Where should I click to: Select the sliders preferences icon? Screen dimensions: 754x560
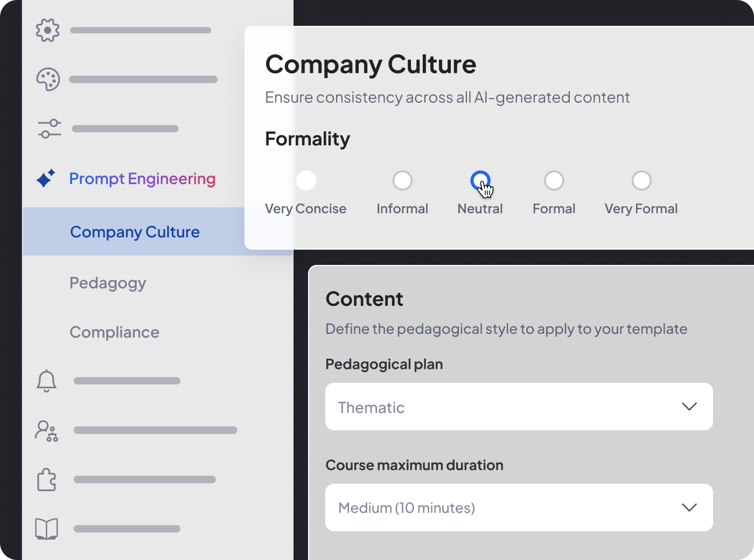(x=48, y=129)
